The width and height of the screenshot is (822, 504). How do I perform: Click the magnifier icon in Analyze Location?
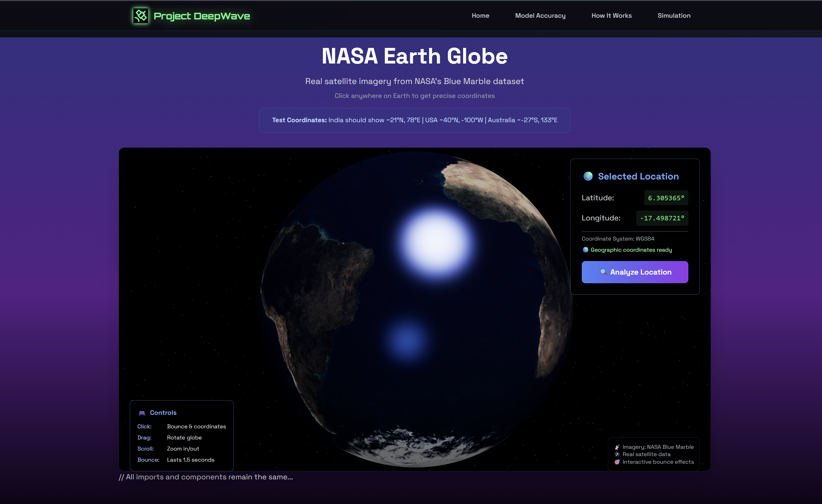click(603, 272)
